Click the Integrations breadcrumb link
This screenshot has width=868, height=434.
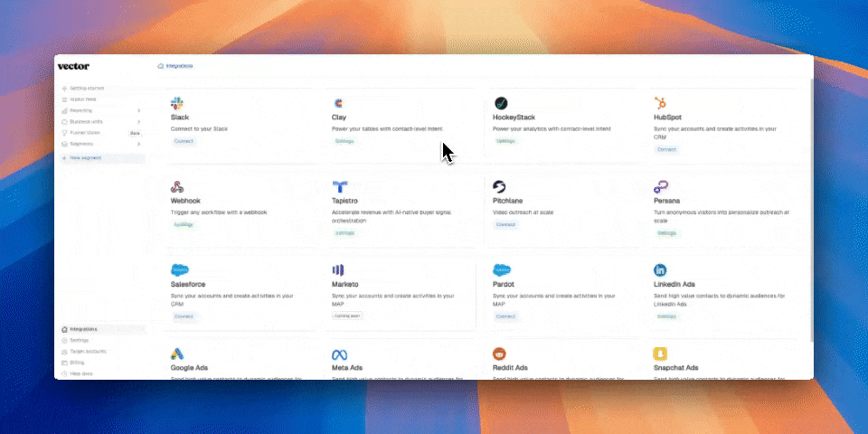pyautogui.click(x=179, y=66)
